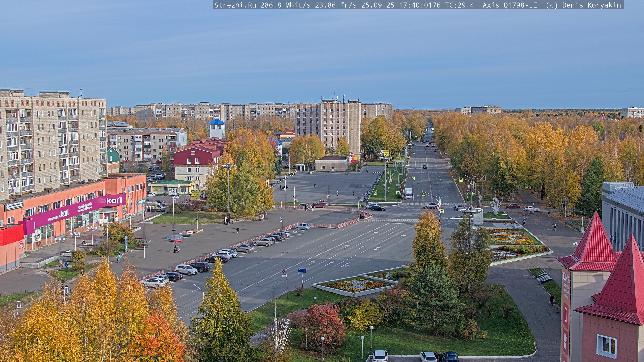Click the white kari logo on the storefront

coord(114,200)
